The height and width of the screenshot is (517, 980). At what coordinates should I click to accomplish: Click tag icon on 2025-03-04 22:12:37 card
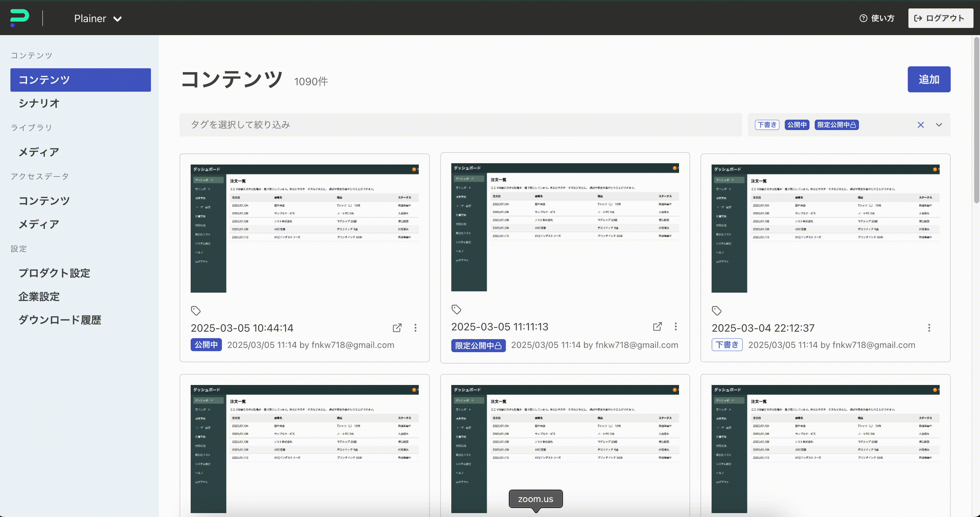716,311
